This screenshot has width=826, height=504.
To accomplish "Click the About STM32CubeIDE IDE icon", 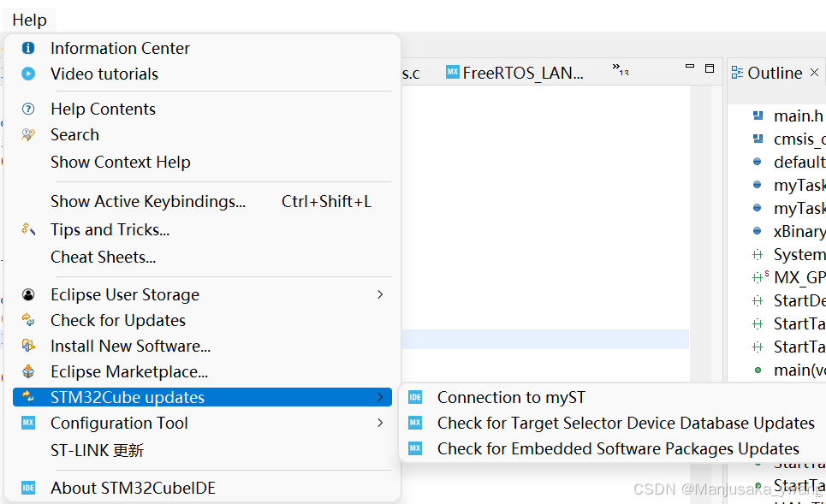I will 28,489.
